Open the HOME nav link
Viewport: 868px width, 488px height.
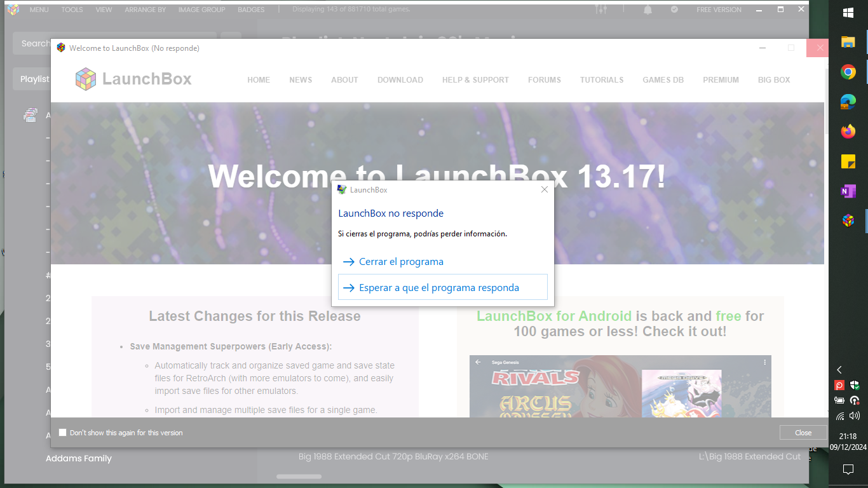click(x=259, y=80)
